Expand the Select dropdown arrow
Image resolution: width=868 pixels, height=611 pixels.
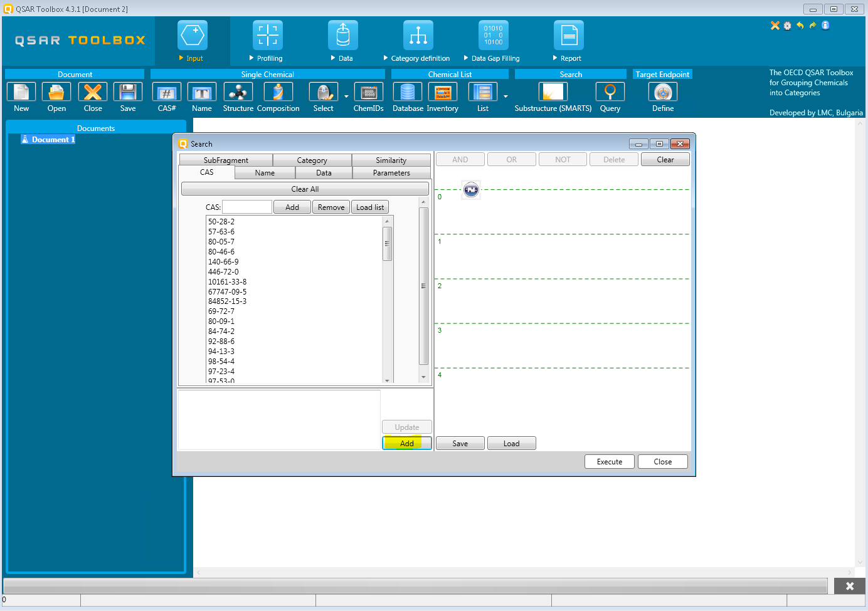(346, 97)
